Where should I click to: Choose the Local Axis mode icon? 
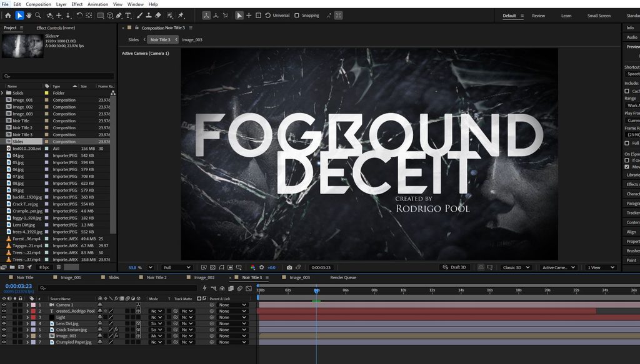point(206,16)
